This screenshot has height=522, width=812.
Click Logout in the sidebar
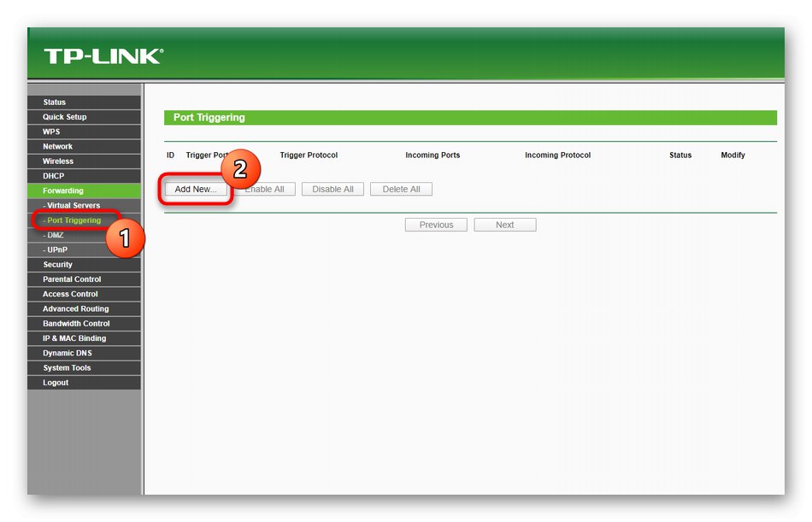(84, 383)
